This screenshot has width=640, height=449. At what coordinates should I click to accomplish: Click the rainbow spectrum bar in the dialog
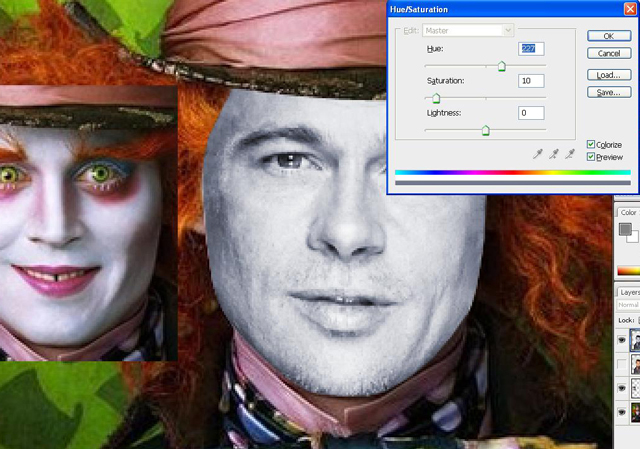(x=513, y=173)
